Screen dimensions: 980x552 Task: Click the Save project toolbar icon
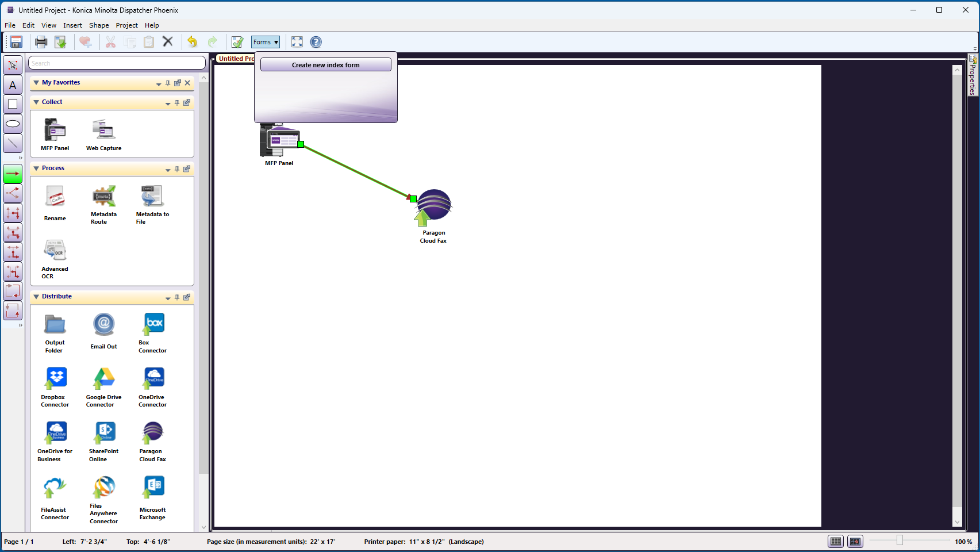(x=16, y=42)
